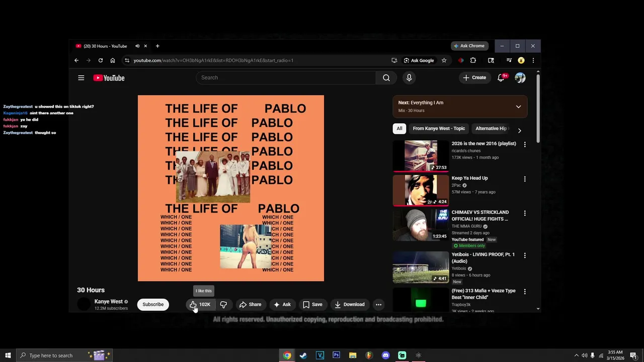The height and width of the screenshot is (362, 644).
Task: Expand the Next: Everything I Am mix panel
Action: click(518, 107)
